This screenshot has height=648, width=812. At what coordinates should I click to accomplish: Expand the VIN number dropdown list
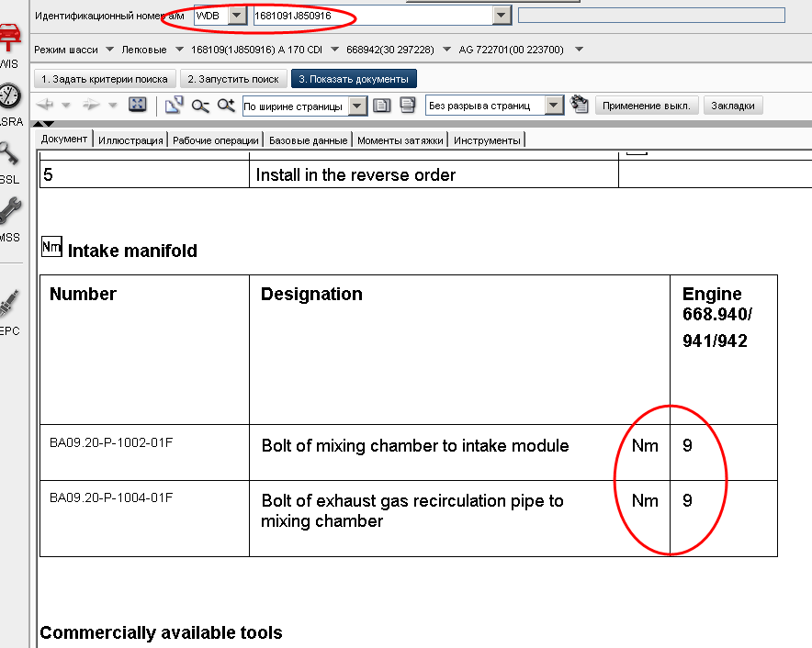tap(501, 16)
